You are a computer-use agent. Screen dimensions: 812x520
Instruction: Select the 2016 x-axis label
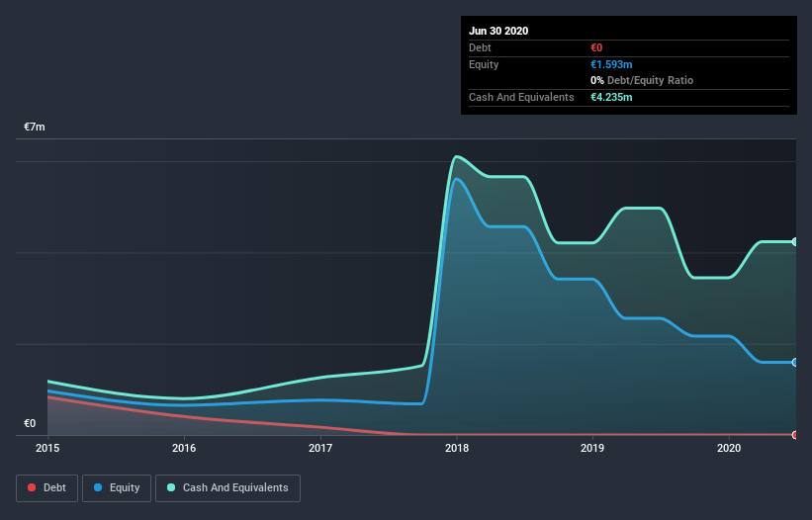184,448
